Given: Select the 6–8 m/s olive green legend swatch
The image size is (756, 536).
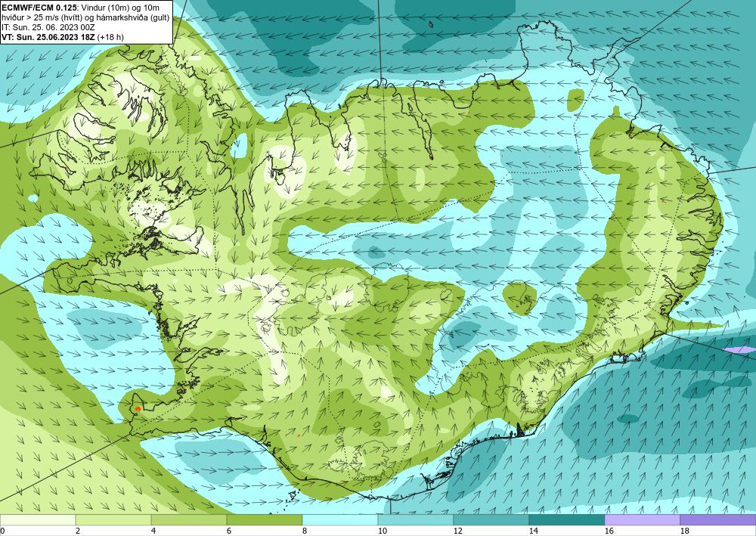Looking at the screenshot, I should (x=265, y=520).
